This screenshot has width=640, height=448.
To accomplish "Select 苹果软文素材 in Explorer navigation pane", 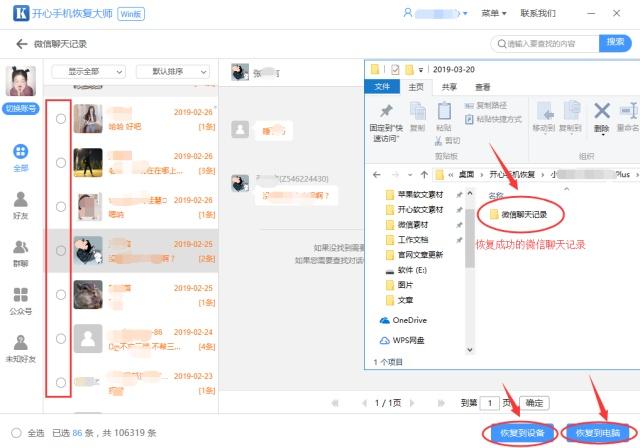I will [415, 195].
